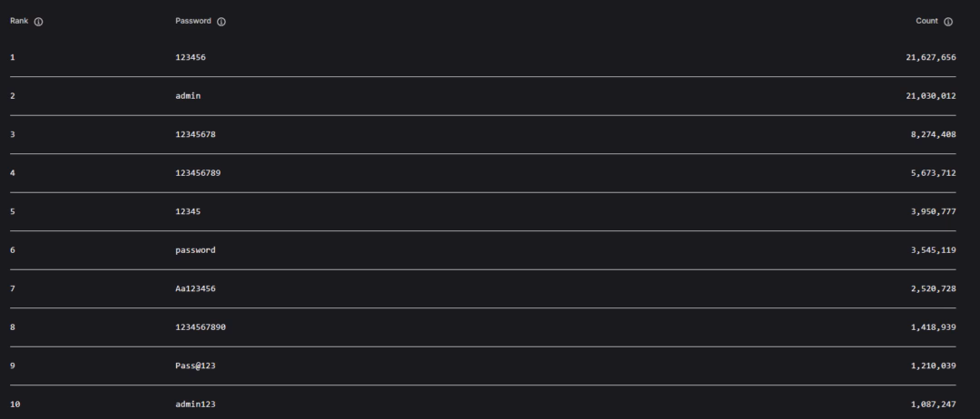Screen dimensions: 980x419
Task: Click the info icon beside Password
Action: point(221,22)
